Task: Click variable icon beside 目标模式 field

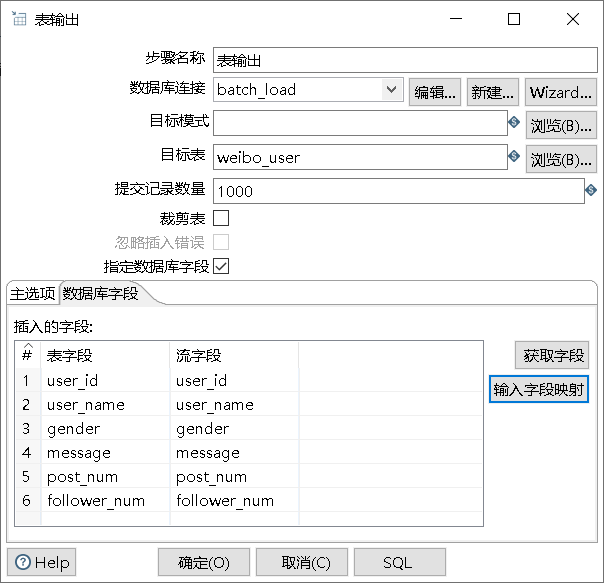Action: [514, 122]
